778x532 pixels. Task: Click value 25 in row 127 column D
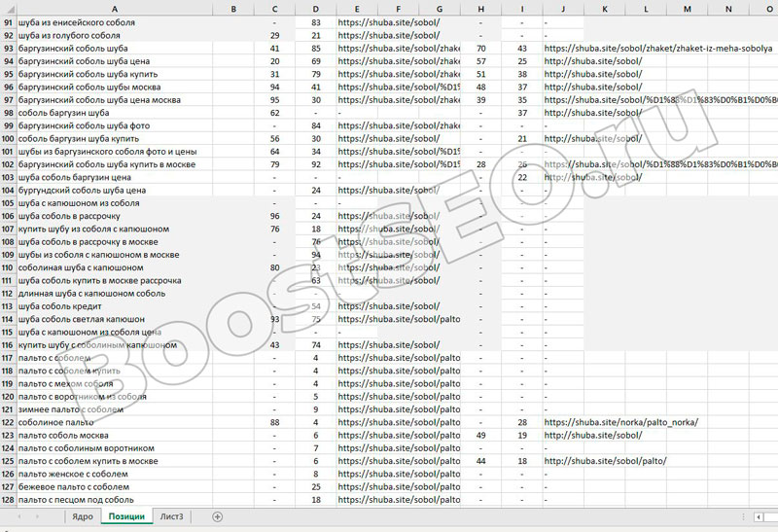[315, 487]
